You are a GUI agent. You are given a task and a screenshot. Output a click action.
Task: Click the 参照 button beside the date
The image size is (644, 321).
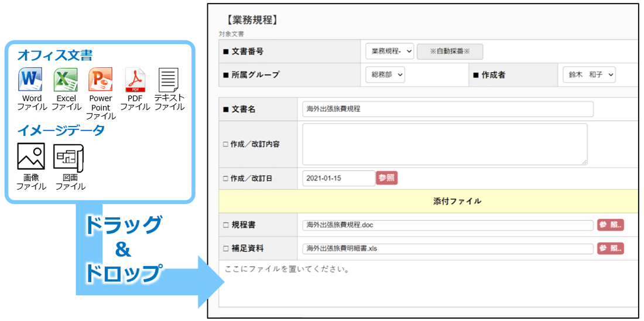tap(386, 178)
